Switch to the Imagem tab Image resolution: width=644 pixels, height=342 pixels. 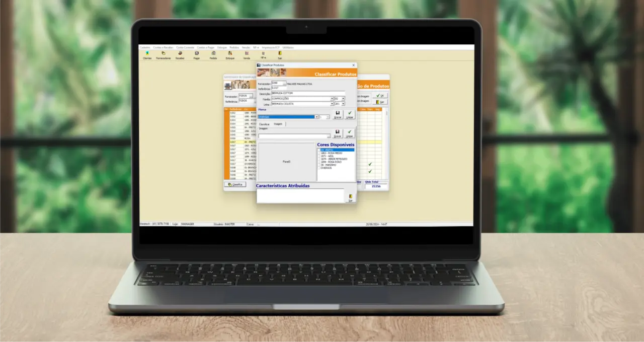coord(278,124)
